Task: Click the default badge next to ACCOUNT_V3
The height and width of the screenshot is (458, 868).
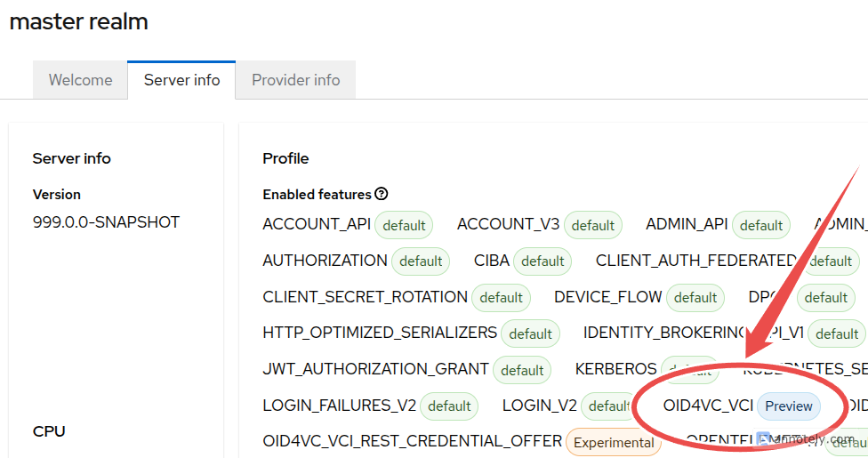Action: [x=593, y=225]
